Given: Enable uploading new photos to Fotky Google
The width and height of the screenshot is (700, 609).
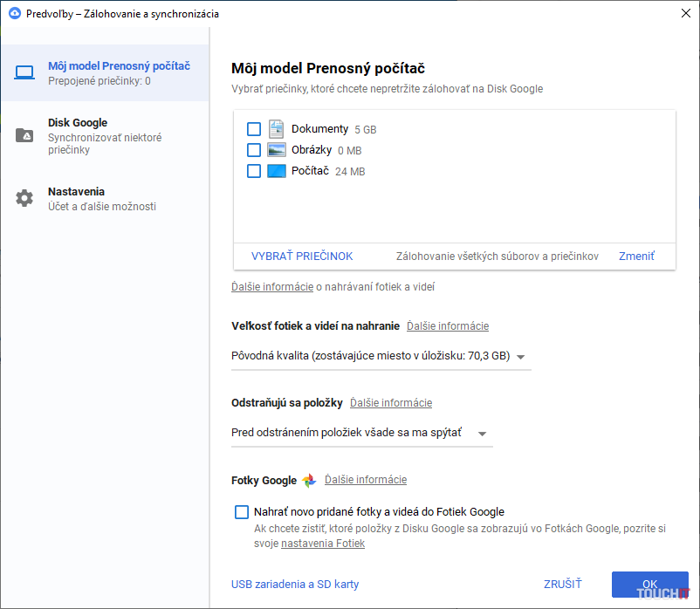Looking at the screenshot, I should coord(242,512).
